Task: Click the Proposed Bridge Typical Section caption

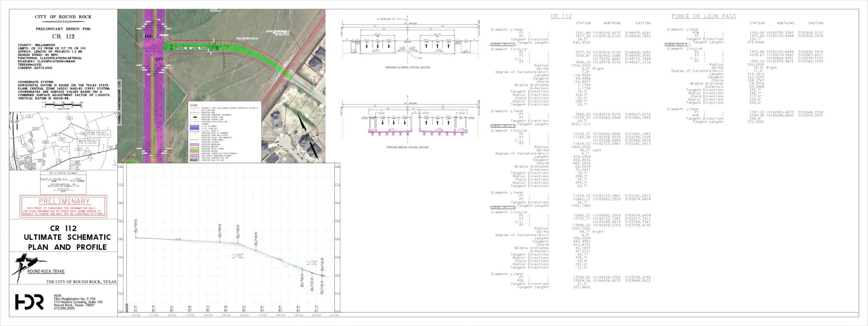Action: [x=407, y=147]
